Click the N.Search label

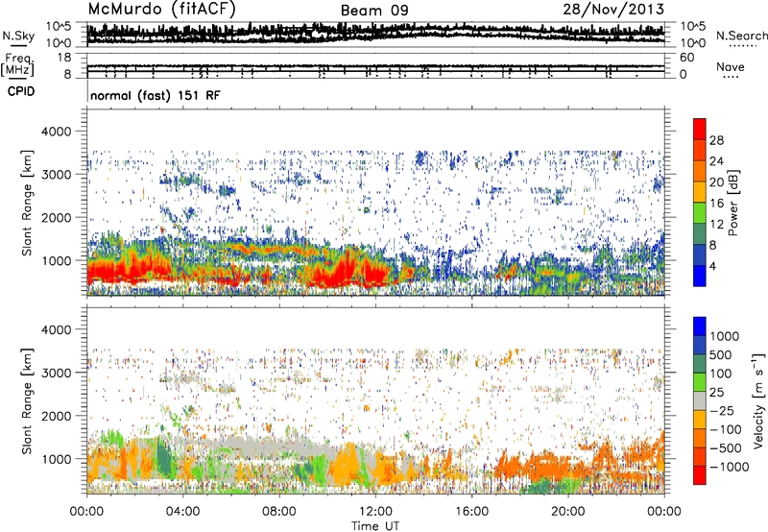click(x=741, y=36)
